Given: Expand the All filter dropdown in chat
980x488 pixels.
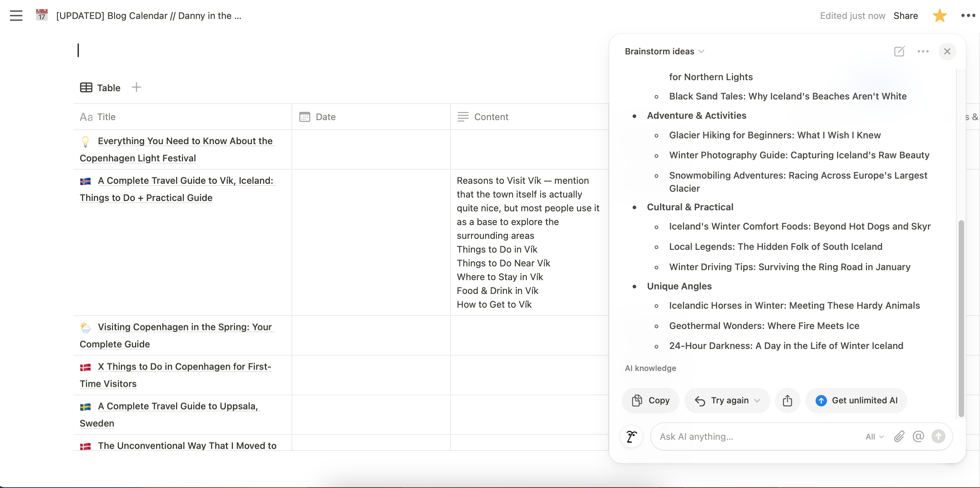Looking at the screenshot, I should tap(874, 436).
